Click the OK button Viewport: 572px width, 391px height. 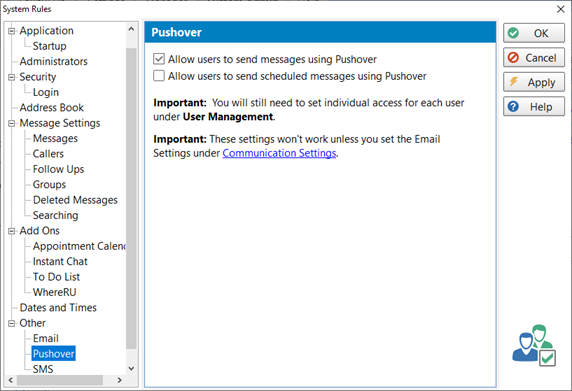point(534,33)
